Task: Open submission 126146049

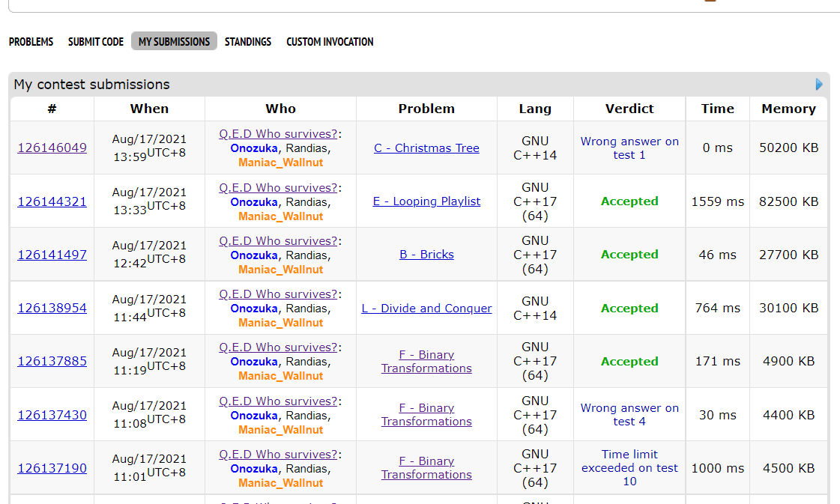Action: [x=52, y=148]
